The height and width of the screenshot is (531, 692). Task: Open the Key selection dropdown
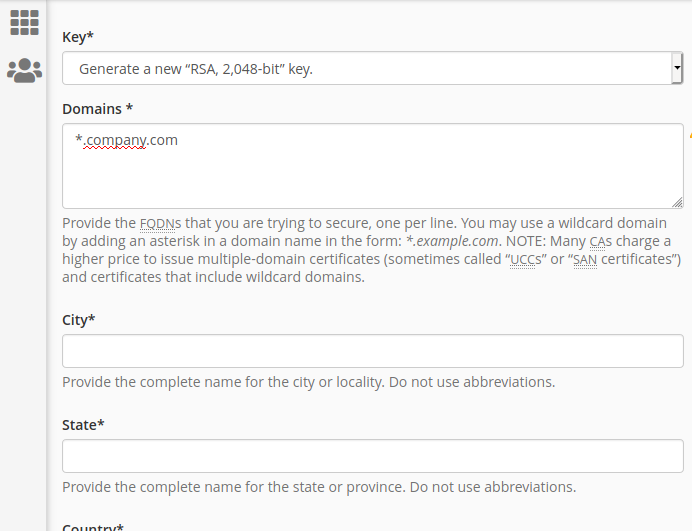click(x=372, y=68)
